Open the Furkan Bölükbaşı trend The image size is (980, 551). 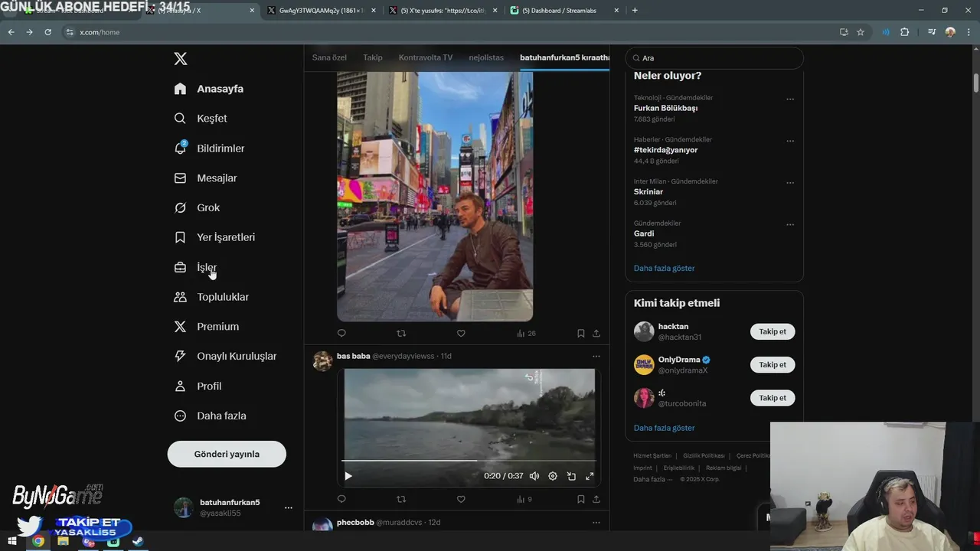665,108
